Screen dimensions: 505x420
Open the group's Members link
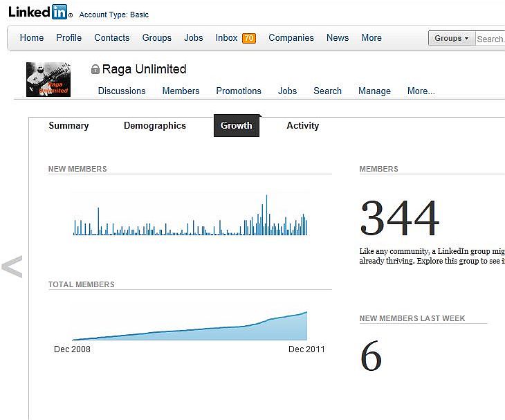(181, 91)
